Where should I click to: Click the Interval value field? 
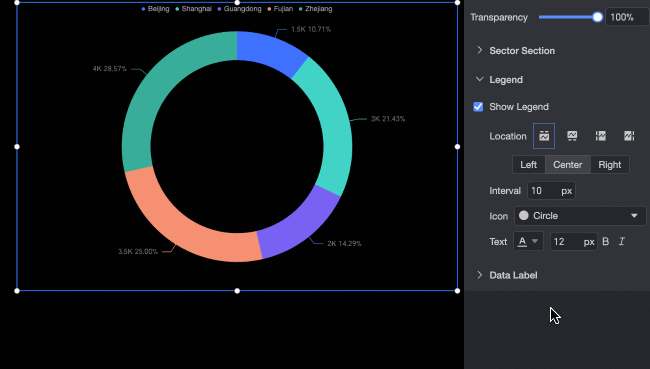(x=551, y=190)
